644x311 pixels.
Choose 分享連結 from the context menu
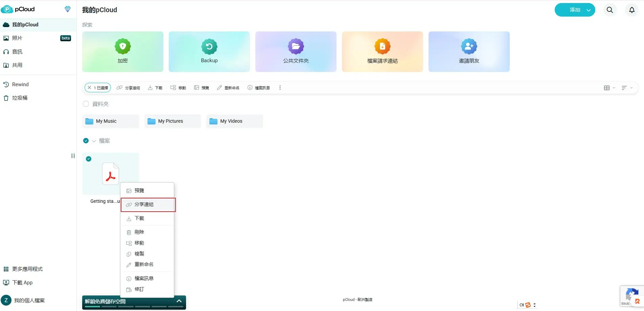tap(144, 204)
